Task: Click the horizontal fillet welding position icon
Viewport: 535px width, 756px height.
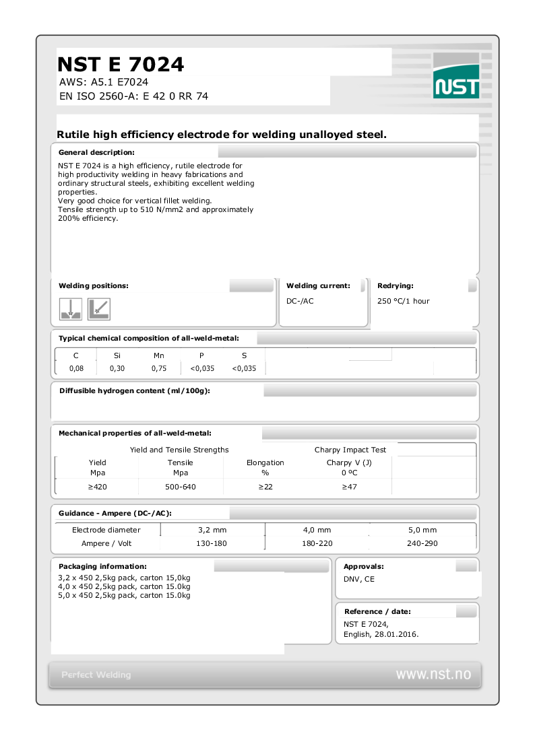Action: coord(99,309)
